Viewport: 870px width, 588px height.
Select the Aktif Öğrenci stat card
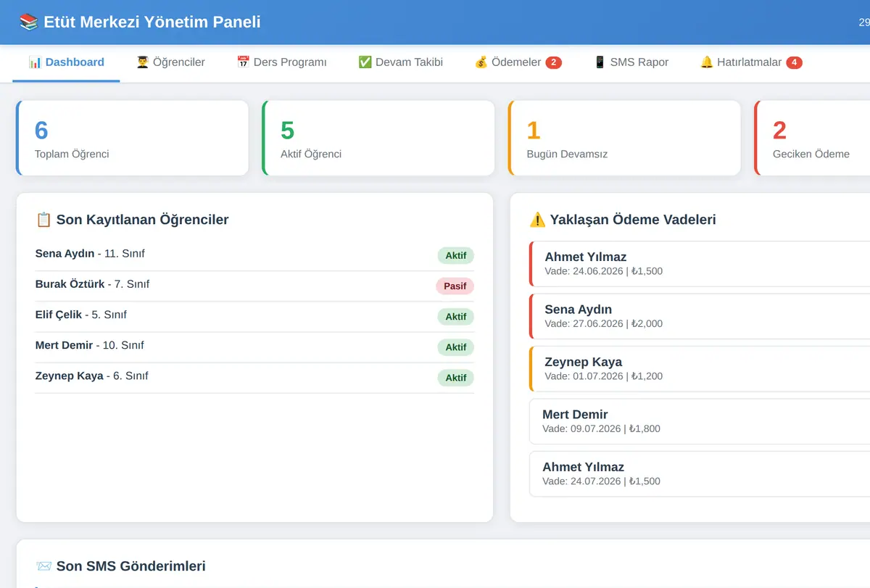click(x=378, y=138)
